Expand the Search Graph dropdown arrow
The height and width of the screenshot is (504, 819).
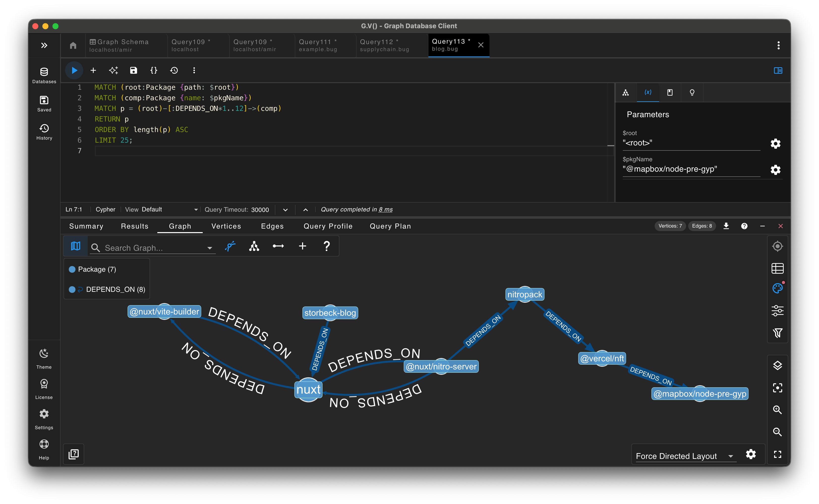tap(210, 248)
